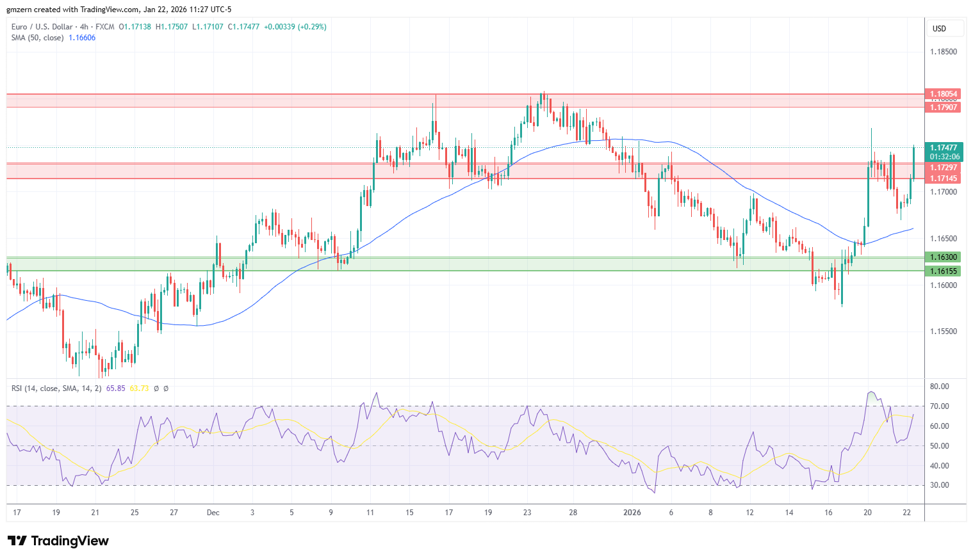Image resolution: width=973 pixels, height=560 pixels.
Task: Click the bar countdown timer 01:32:06
Action: pos(944,157)
